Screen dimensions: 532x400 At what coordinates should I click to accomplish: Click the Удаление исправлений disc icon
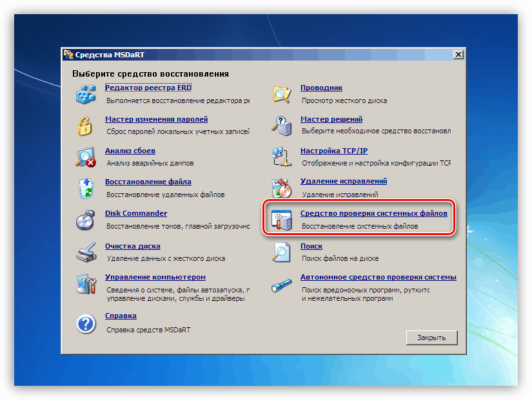pos(282,188)
